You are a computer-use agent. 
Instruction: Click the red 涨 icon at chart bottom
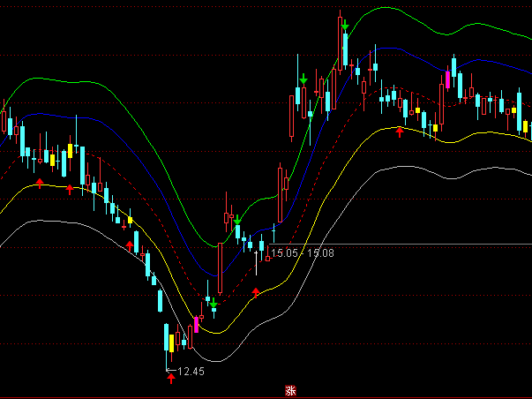pyautogui.click(x=289, y=389)
